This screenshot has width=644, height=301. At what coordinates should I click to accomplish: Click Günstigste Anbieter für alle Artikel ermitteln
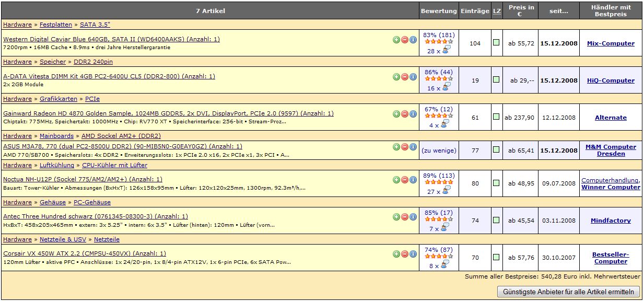568,292
